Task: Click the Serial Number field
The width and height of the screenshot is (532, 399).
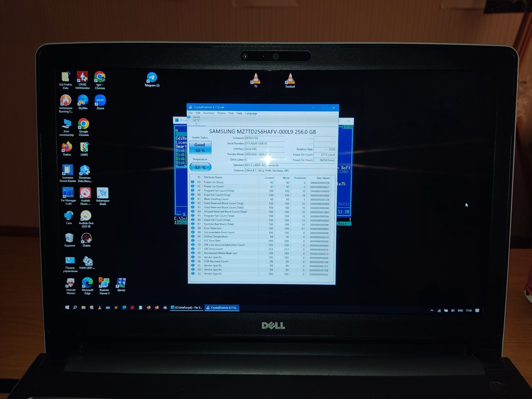Action: point(264,144)
